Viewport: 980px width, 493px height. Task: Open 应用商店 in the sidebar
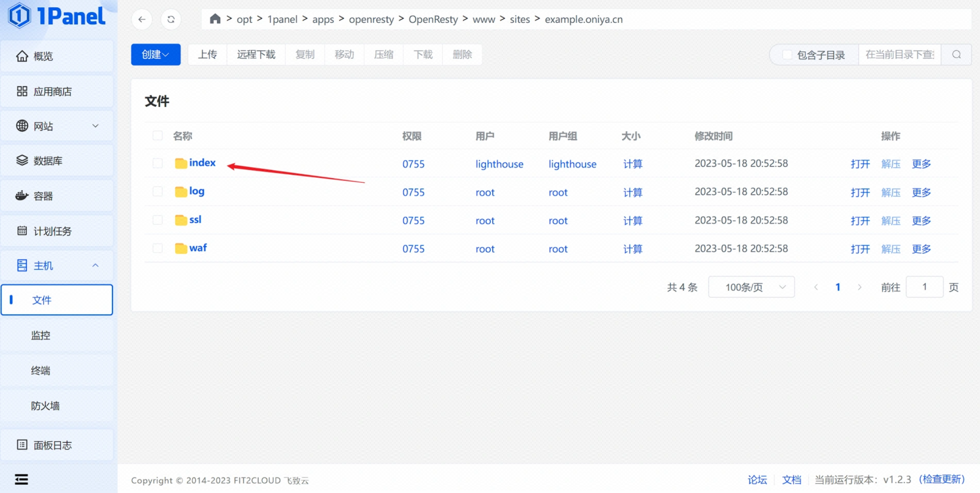57,91
